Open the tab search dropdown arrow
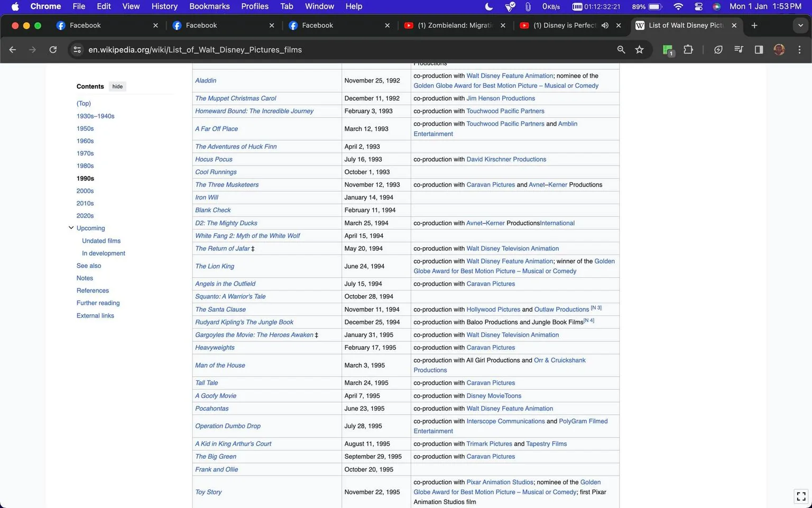812x508 pixels. click(800, 25)
